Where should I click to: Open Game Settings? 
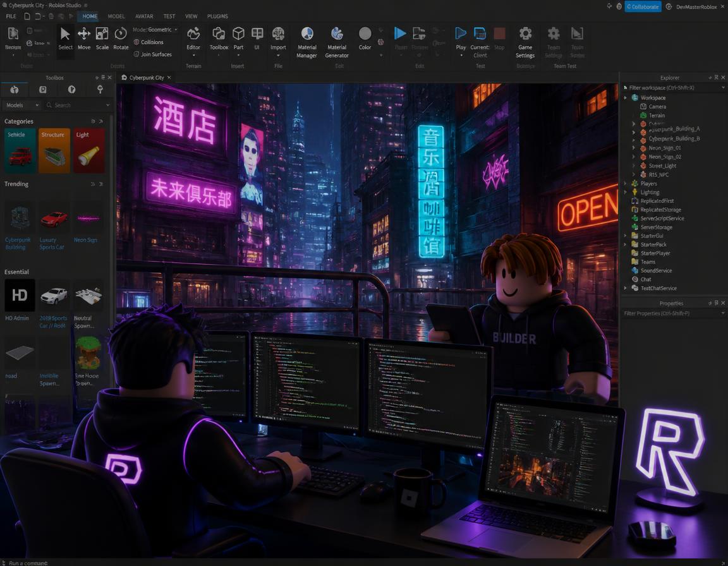click(525, 42)
